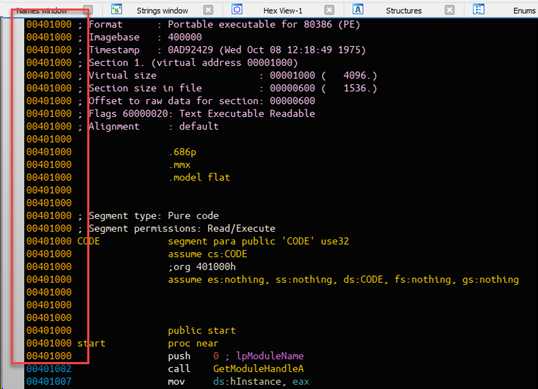Click the 'proc near' keyword
This screenshot has width=538, height=389.
click(x=193, y=343)
